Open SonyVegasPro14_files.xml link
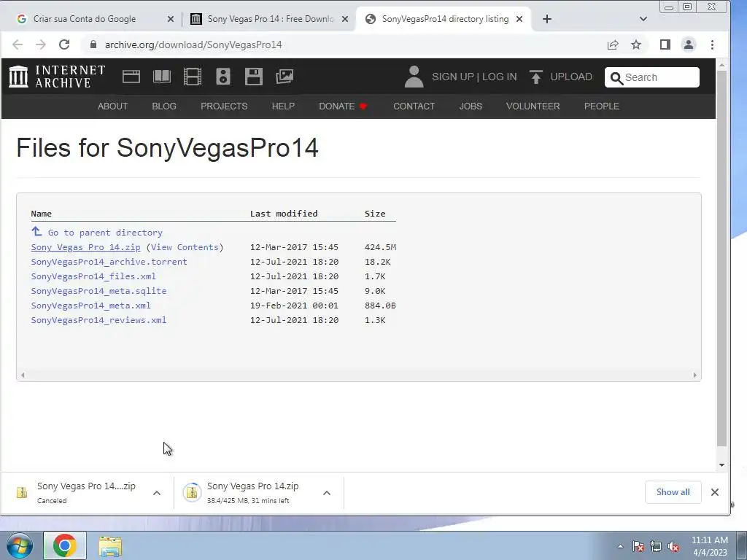Image resolution: width=747 pixels, height=560 pixels. click(x=93, y=276)
